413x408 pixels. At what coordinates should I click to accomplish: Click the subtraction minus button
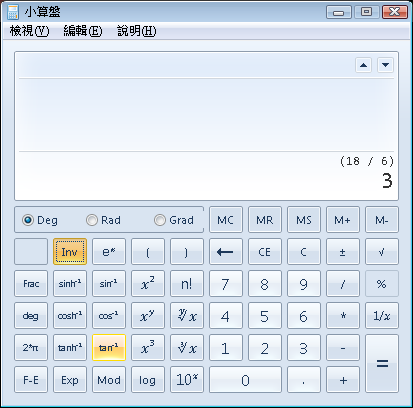(343, 348)
